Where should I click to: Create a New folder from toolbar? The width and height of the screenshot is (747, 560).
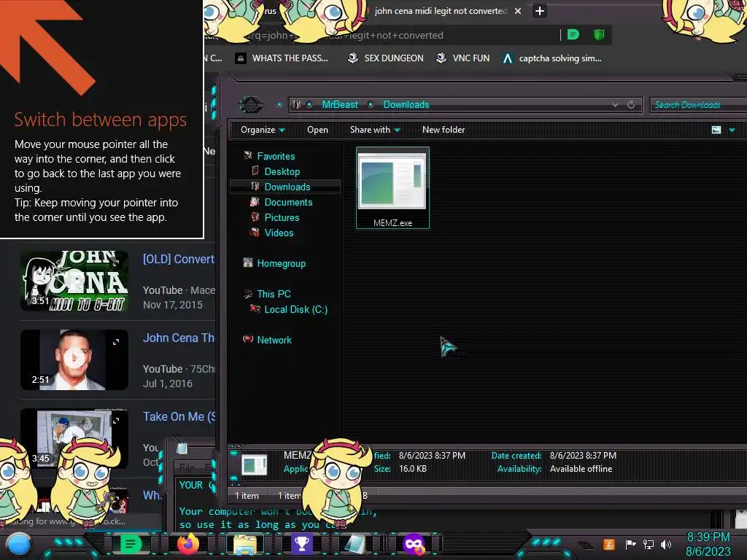[443, 130]
